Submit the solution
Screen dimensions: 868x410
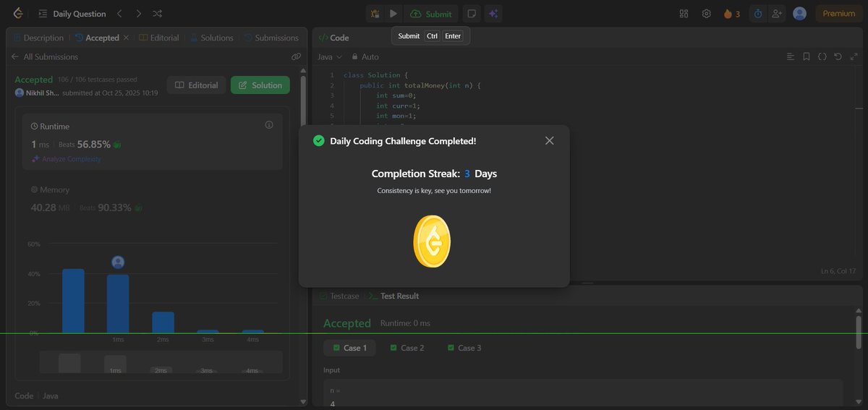431,14
